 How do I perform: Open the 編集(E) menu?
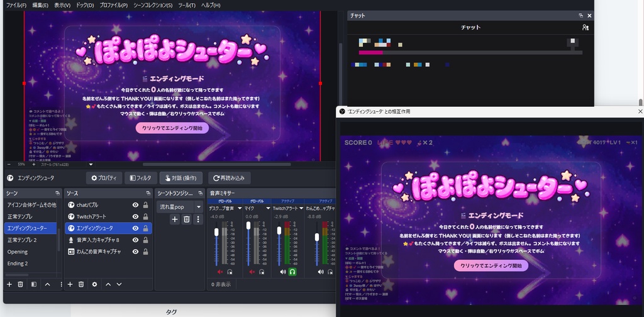click(x=40, y=5)
